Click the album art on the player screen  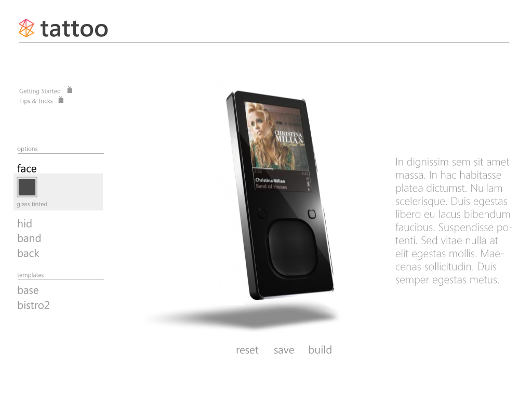point(276,136)
